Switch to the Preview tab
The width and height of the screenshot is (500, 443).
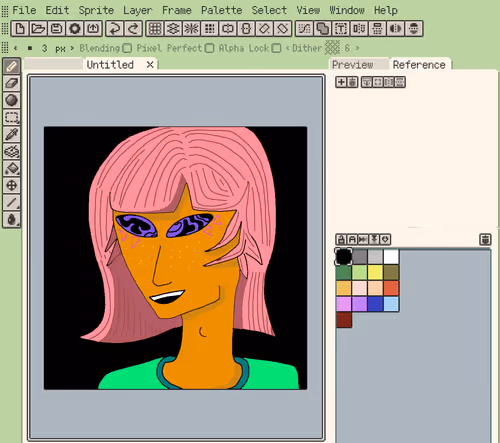click(x=353, y=65)
